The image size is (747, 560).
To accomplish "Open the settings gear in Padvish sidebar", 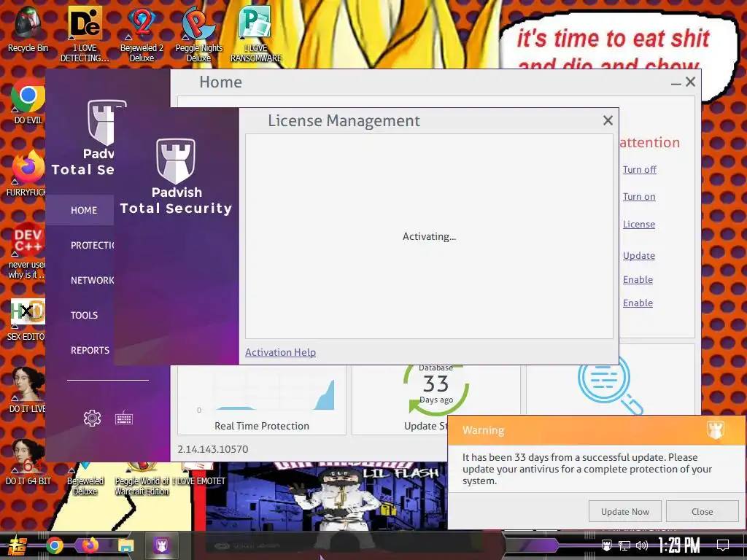I will tap(92, 418).
